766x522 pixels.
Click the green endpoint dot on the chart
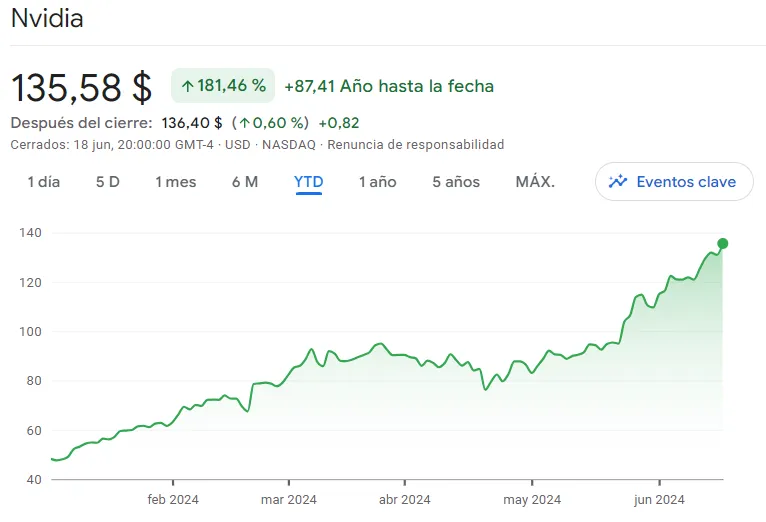click(x=723, y=243)
